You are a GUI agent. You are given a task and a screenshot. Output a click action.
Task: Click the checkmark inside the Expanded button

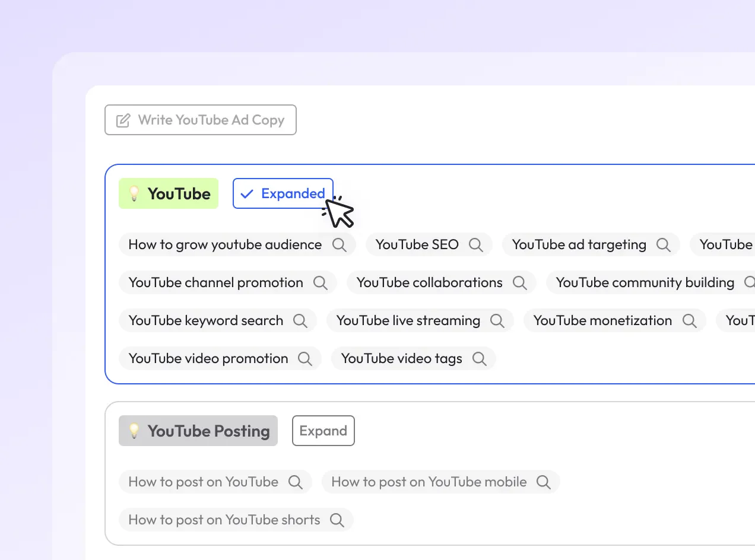[x=247, y=193]
